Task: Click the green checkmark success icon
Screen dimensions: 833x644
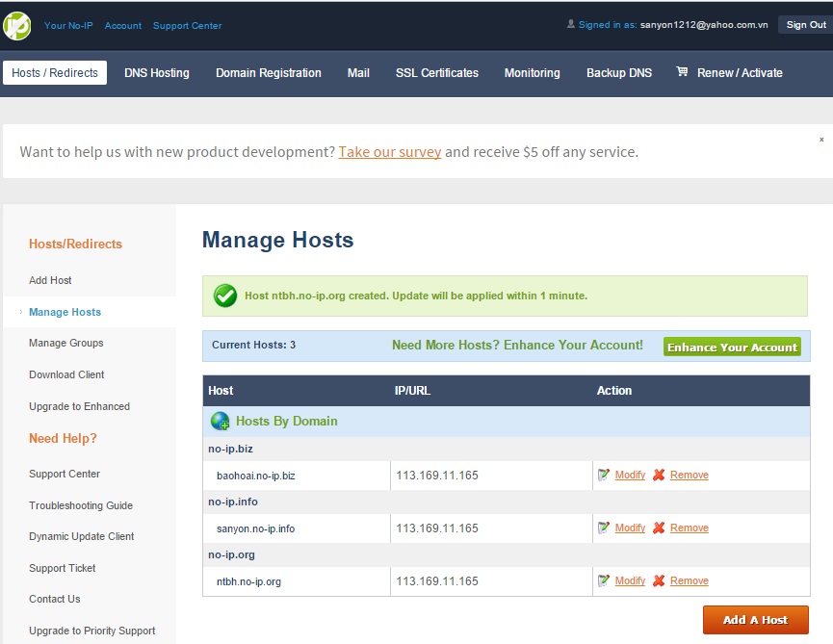Action: [x=225, y=296]
